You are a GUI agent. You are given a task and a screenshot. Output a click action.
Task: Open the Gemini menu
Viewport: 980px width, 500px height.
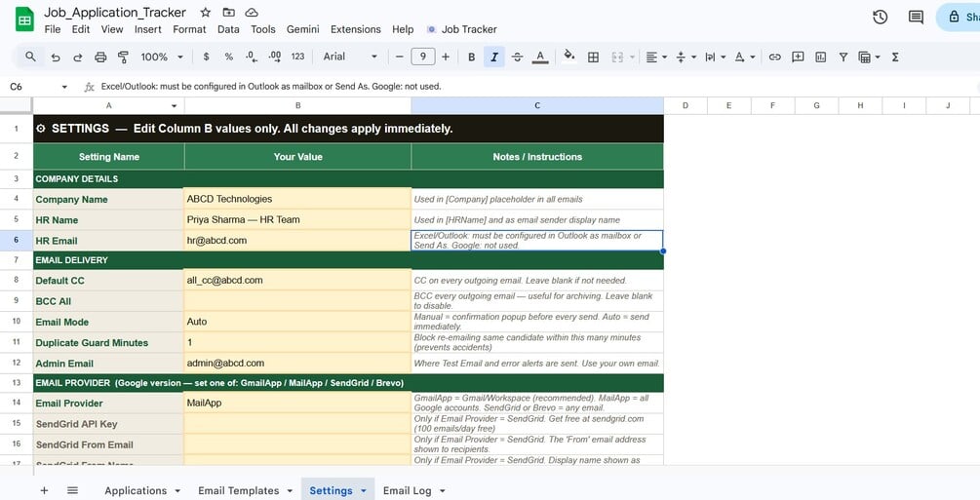pyautogui.click(x=302, y=29)
